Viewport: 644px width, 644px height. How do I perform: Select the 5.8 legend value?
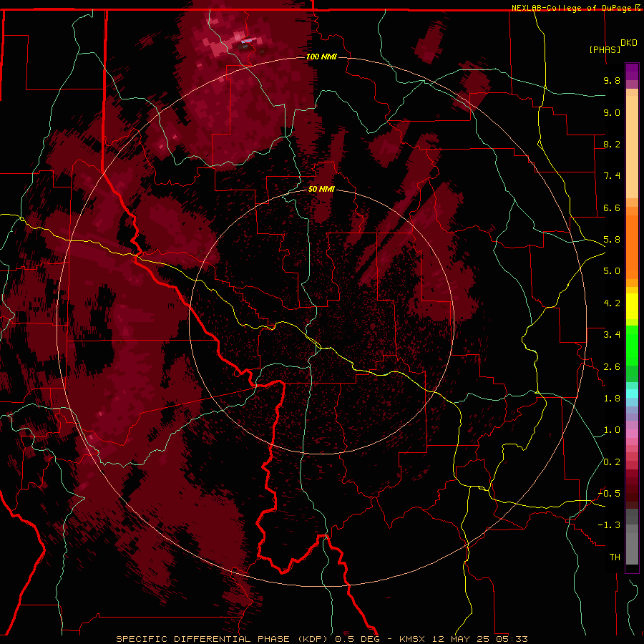pyautogui.click(x=612, y=240)
